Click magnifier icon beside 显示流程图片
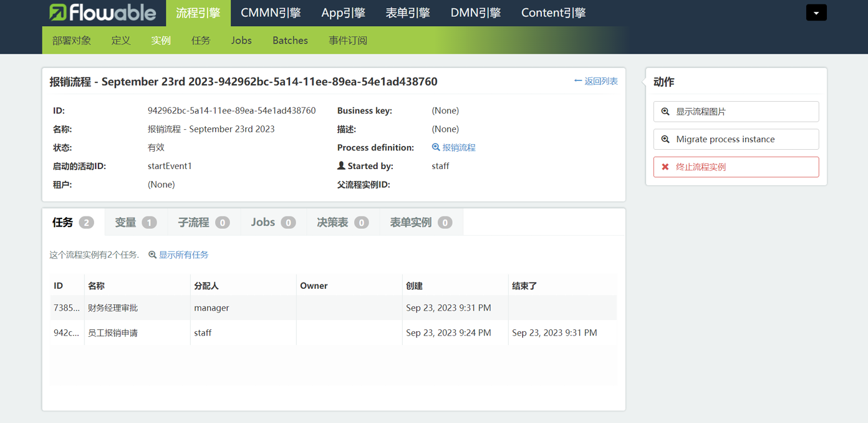 point(665,112)
